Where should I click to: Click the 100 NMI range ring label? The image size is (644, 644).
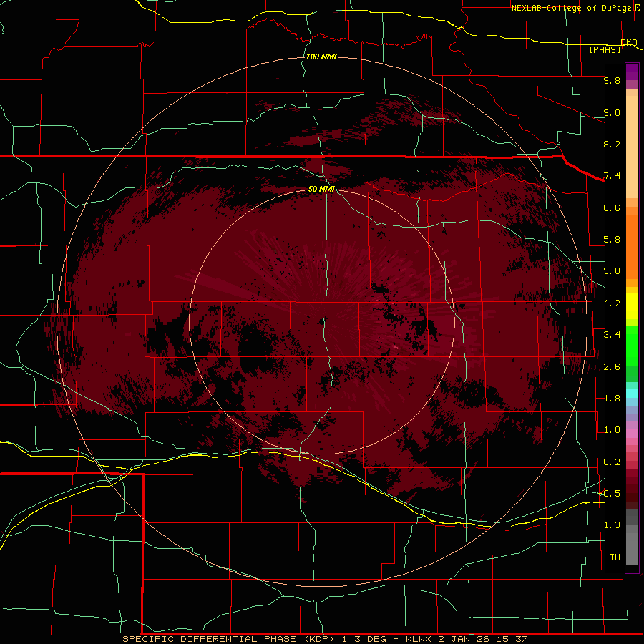pos(321,57)
